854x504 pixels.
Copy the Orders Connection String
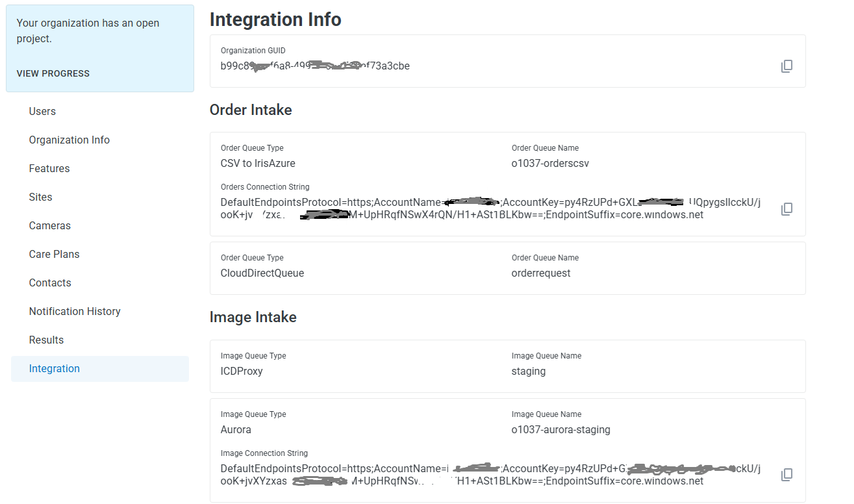click(x=786, y=208)
